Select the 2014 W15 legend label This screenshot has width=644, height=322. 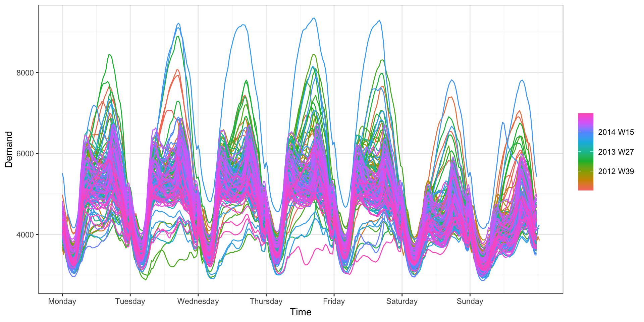pyautogui.click(x=616, y=132)
